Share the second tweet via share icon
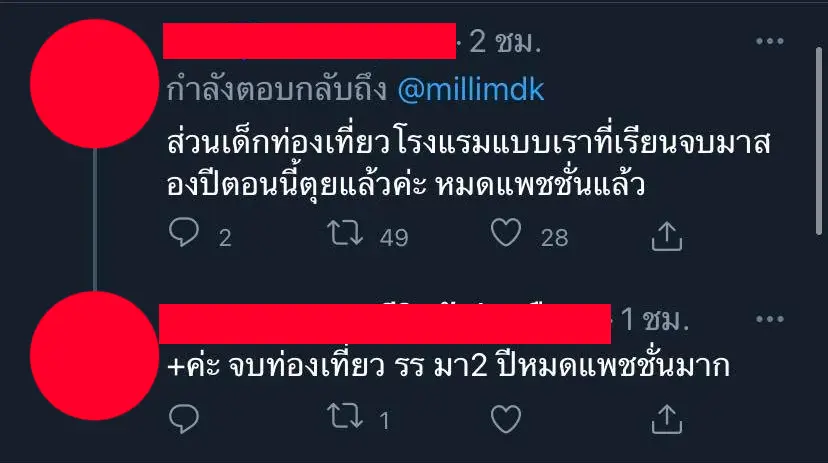This screenshot has height=463, width=828. pyautogui.click(x=666, y=419)
